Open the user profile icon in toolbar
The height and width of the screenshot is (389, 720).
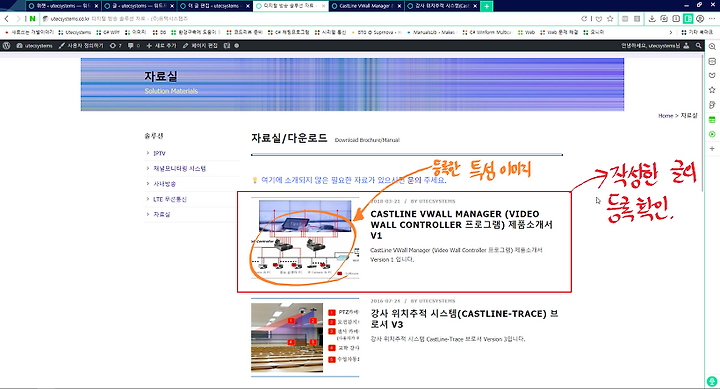700,19
